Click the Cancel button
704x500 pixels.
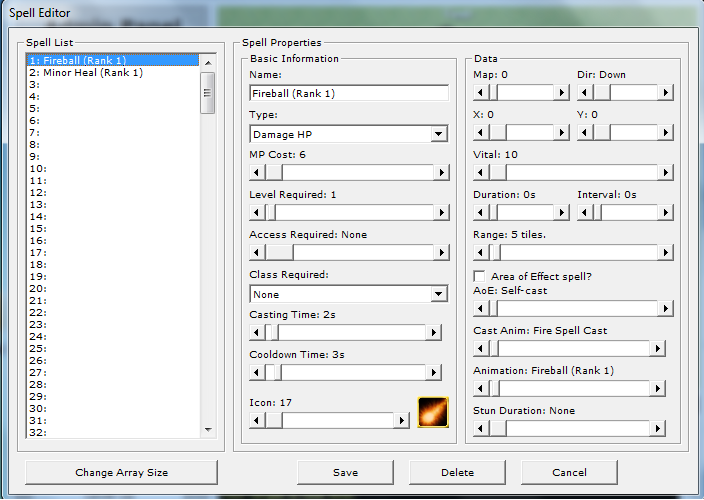coord(569,472)
